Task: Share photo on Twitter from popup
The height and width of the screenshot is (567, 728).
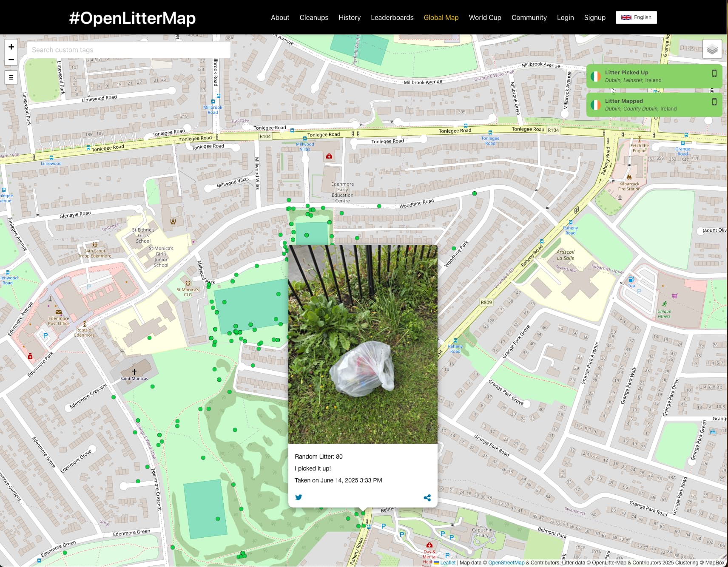Action: point(299,497)
